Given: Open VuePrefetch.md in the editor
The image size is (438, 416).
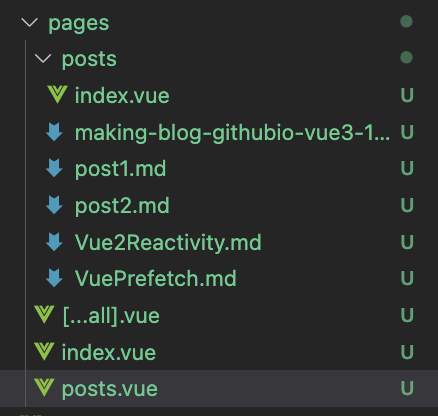Looking at the screenshot, I should (156, 278).
